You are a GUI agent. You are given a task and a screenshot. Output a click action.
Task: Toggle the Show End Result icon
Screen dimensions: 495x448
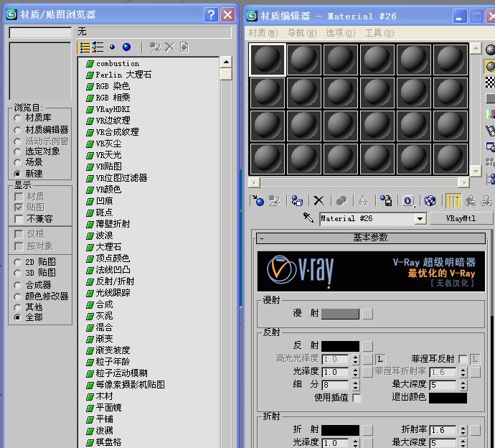click(453, 200)
